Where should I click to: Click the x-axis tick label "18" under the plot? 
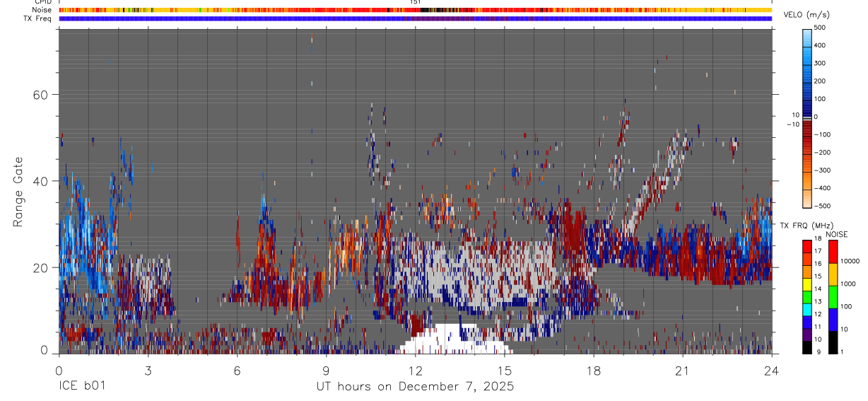click(593, 370)
